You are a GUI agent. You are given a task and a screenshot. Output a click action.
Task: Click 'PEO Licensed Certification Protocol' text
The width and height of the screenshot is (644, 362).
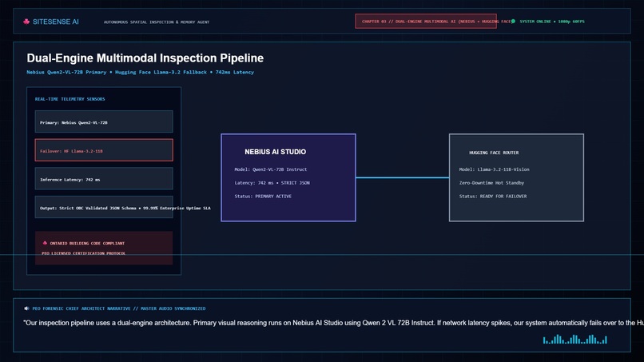click(x=83, y=253)
